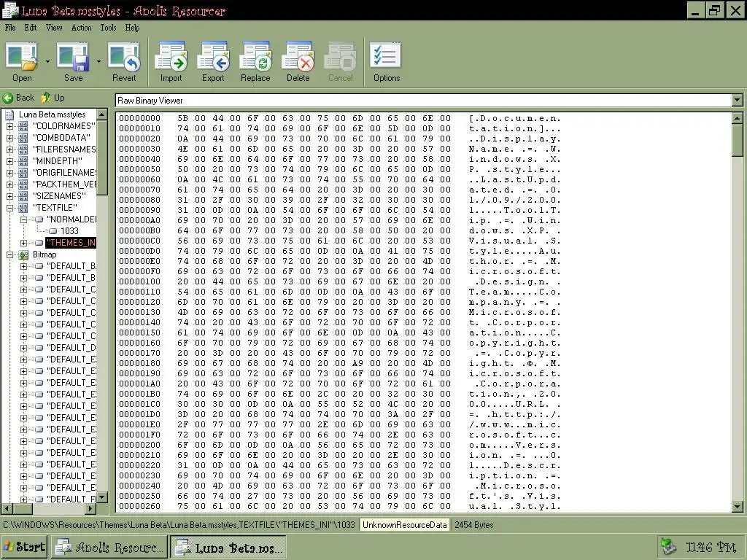Click the Export resource icon
The height and width of the screenshot is (560, 747).
click(213, 57)
